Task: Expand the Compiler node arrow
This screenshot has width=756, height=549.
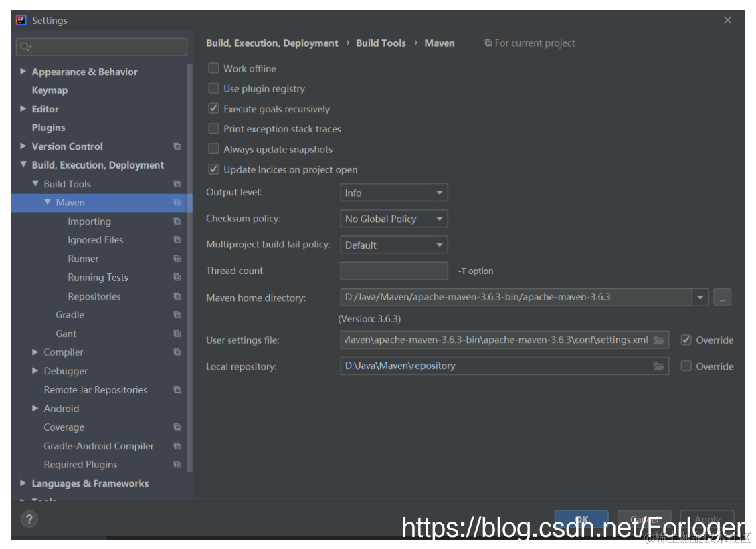Action: (x=35, y=352)
